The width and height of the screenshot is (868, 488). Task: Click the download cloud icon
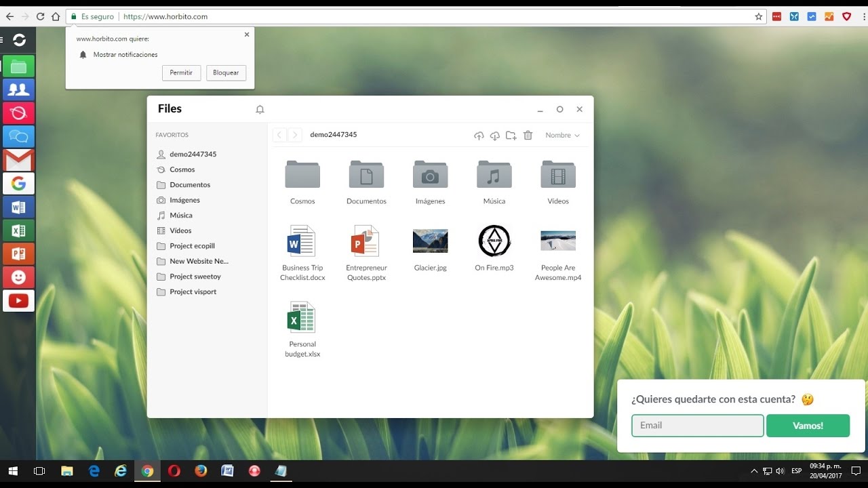tap(495, 136)
